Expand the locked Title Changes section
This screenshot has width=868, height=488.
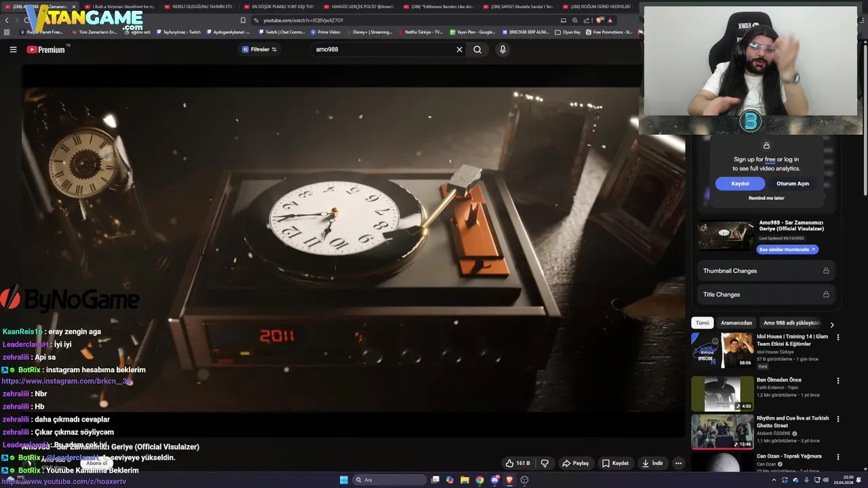[x=766, y=294]
